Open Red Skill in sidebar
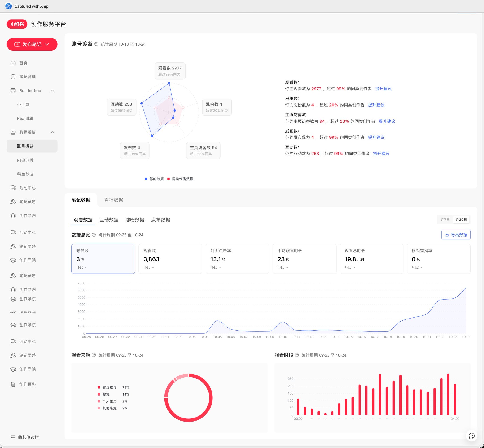The height and width of the screenshot is (448, 484). [32, 118]
